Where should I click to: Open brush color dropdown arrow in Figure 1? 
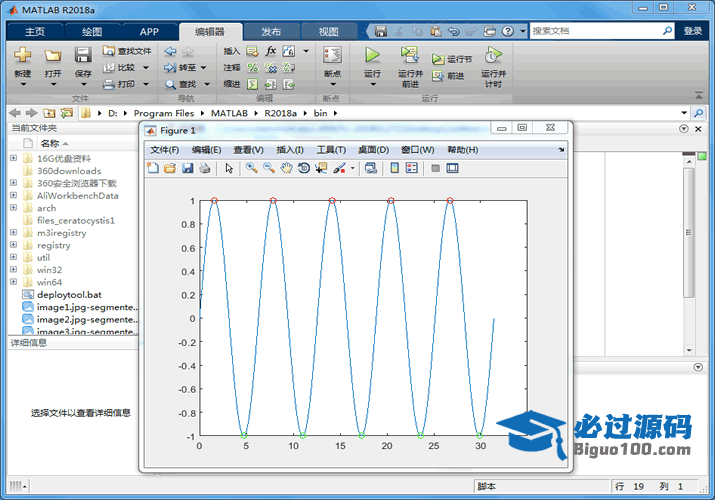point(352,168)
